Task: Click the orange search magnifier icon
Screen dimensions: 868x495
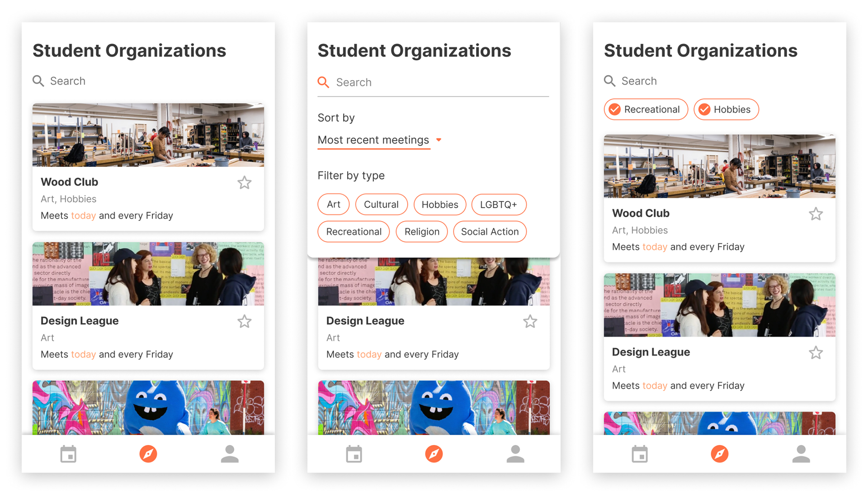Action: click(323, 82)
